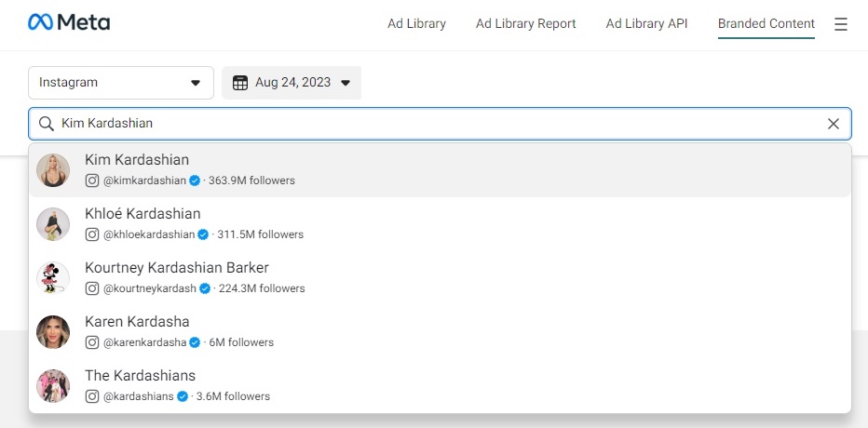Click the calendar icon beside Aug 24, 2023

240,83
